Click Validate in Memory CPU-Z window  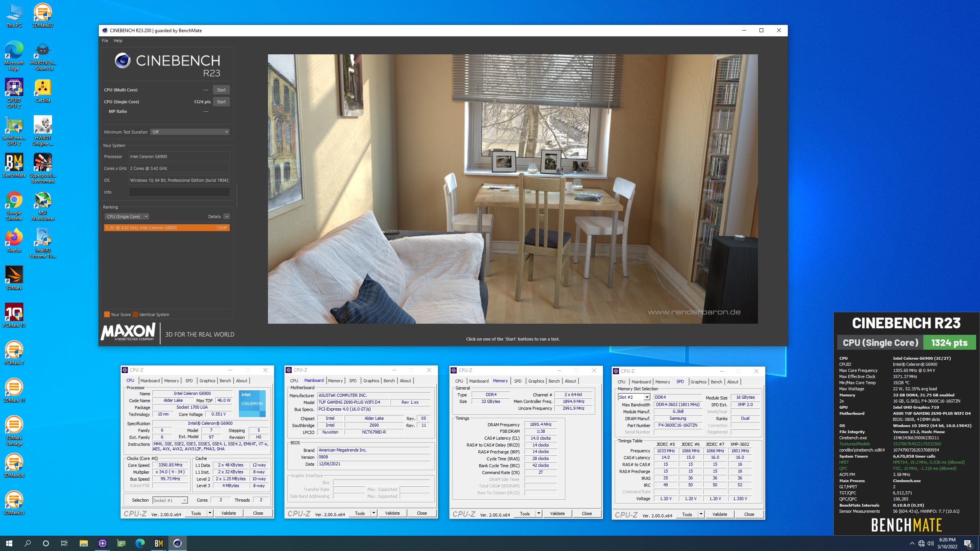557,514
